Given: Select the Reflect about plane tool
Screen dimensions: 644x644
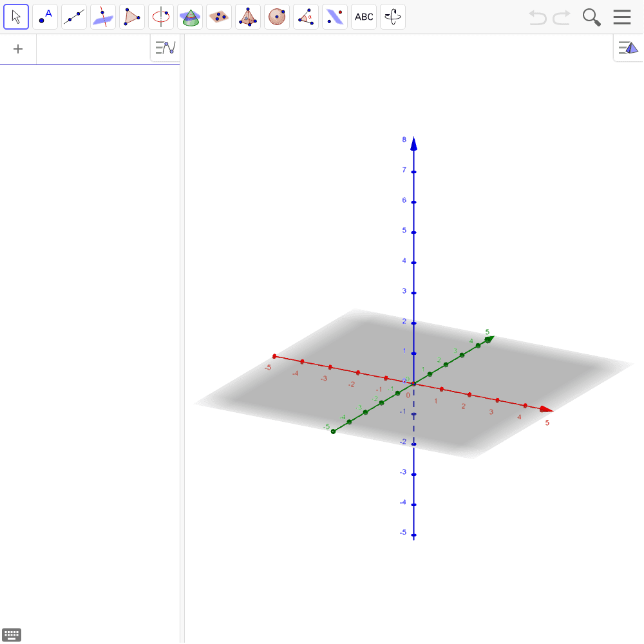Looking at the screenshot, I should tap(335, 17).
